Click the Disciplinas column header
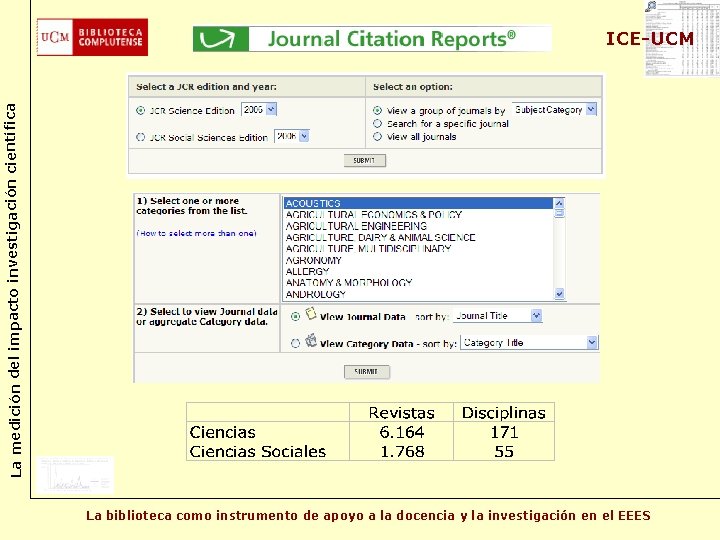 pos(504,413)
